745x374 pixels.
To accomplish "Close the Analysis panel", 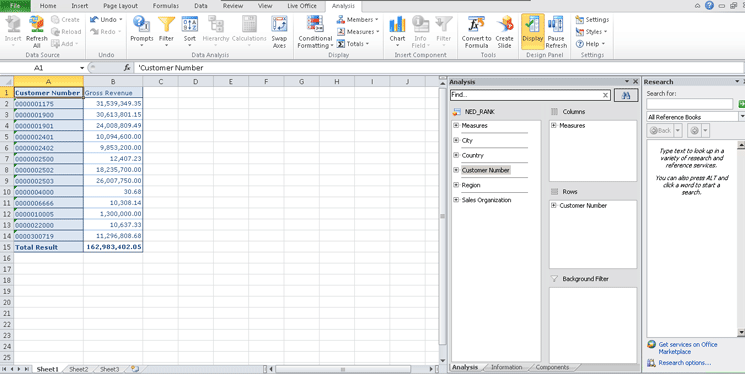I will pos(636,82).
